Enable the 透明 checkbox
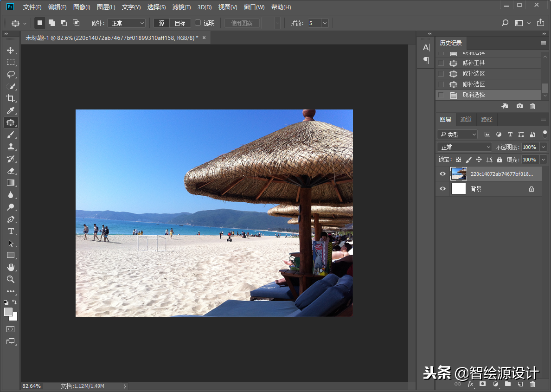Viewport: 551px width, 392px height. pyautogui.click(x=198, y=23)
